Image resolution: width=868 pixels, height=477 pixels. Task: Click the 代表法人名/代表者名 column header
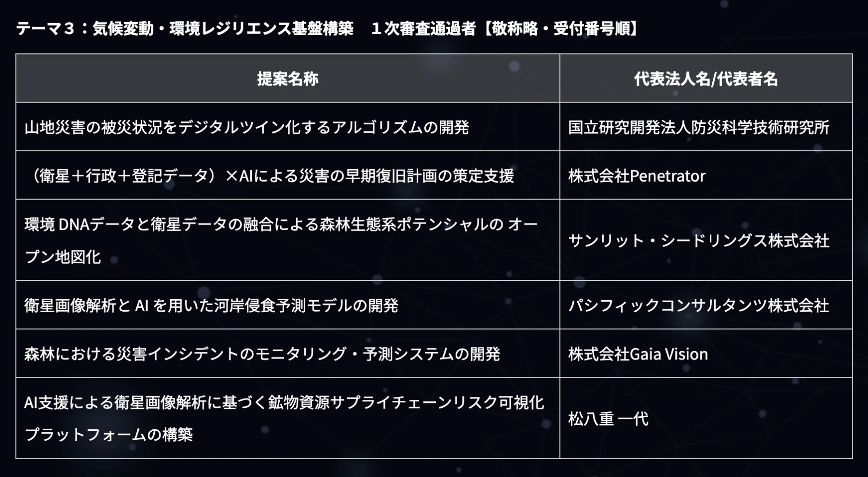point(705,79)
